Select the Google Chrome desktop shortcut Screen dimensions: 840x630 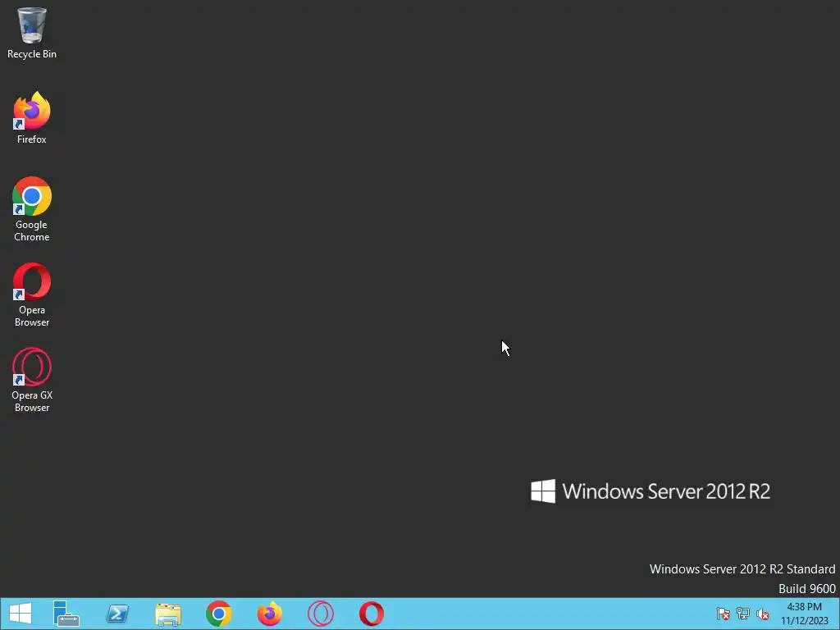pyautogui.click(x=32, y=209)
